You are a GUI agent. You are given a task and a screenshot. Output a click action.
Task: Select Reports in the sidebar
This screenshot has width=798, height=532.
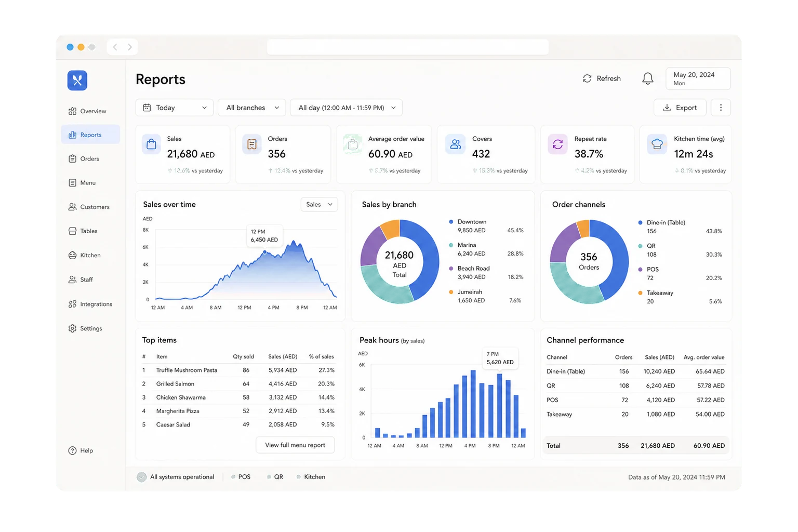pos(90,135)
